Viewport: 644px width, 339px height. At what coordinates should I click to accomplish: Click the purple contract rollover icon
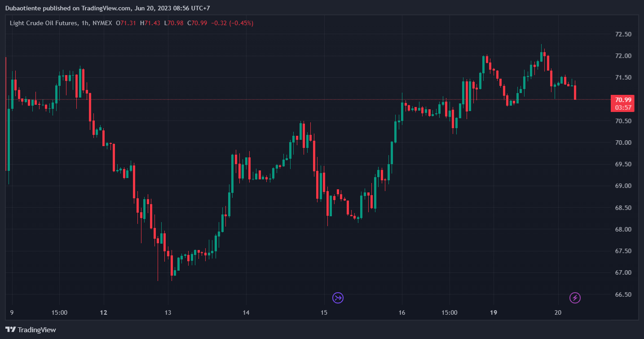point(338,298)
